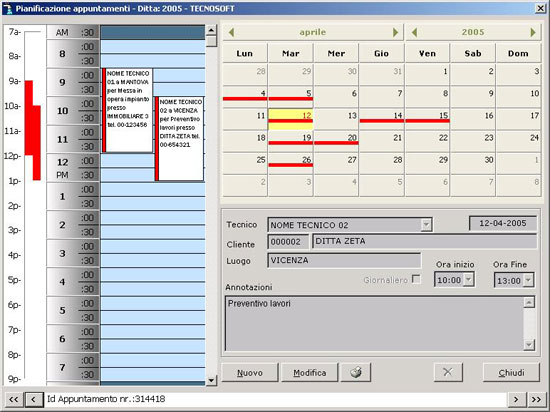The height and width of the screenshot is (412, 550).
Task: Open the Ora inizio time dropdown
Action: click(x=468, y=280)
